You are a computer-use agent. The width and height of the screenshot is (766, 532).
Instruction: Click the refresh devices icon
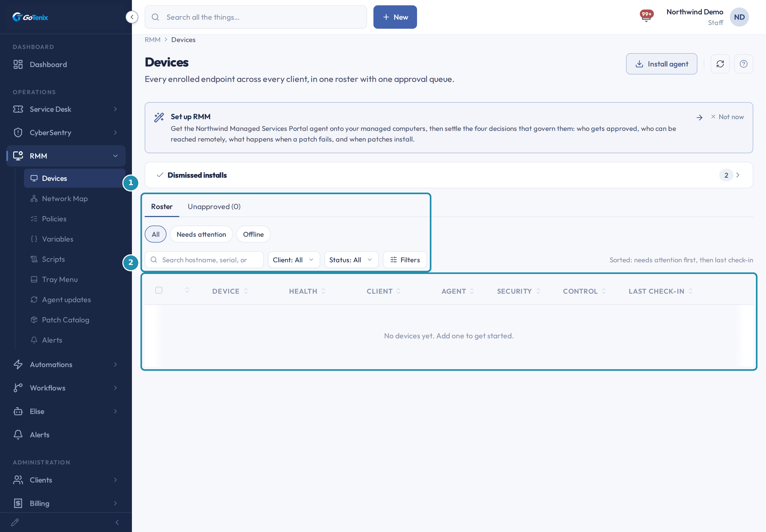pos(720,64)
